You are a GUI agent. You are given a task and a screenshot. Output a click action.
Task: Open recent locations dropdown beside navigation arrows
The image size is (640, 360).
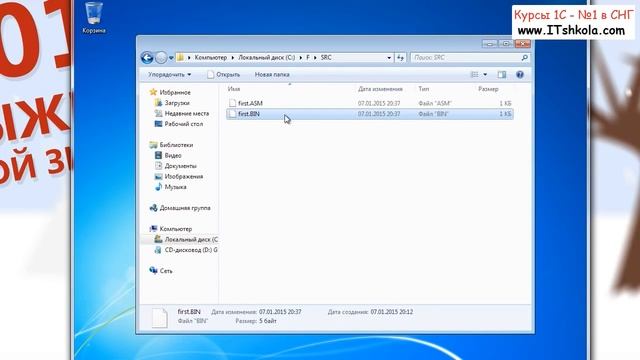tap(171, 58)
